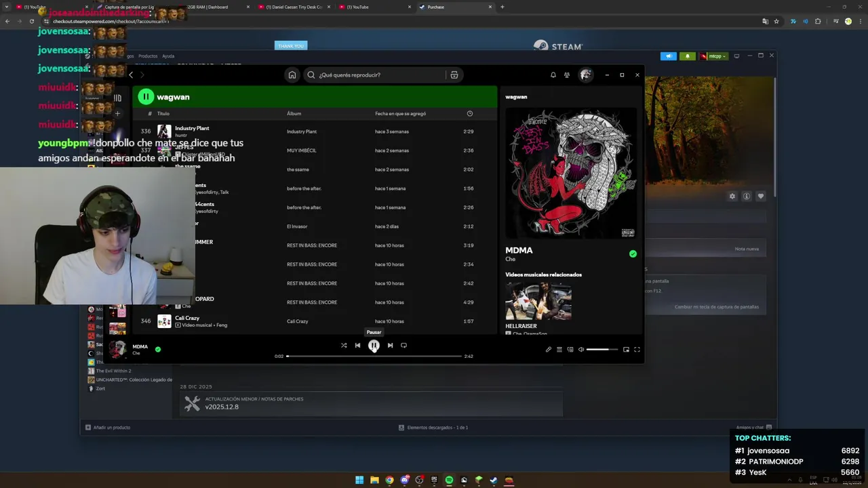This screenshot has height=488, width=868.
Task: Click the MDMA cover thumbnail in player bar
Action: pos(118,350)
